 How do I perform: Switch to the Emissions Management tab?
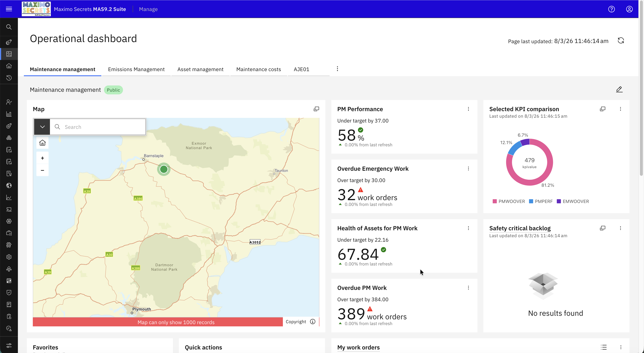[136, 69]
